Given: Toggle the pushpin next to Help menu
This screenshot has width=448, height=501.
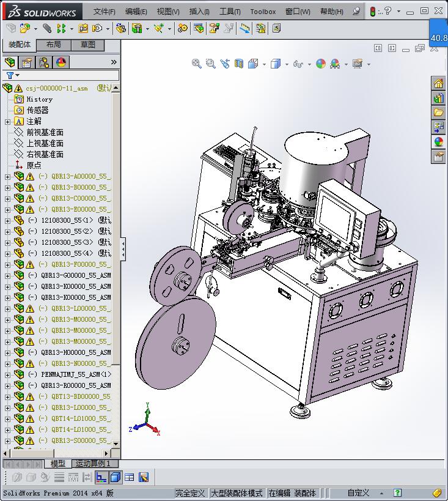Looking at the screenshot, I should (357, 11).
